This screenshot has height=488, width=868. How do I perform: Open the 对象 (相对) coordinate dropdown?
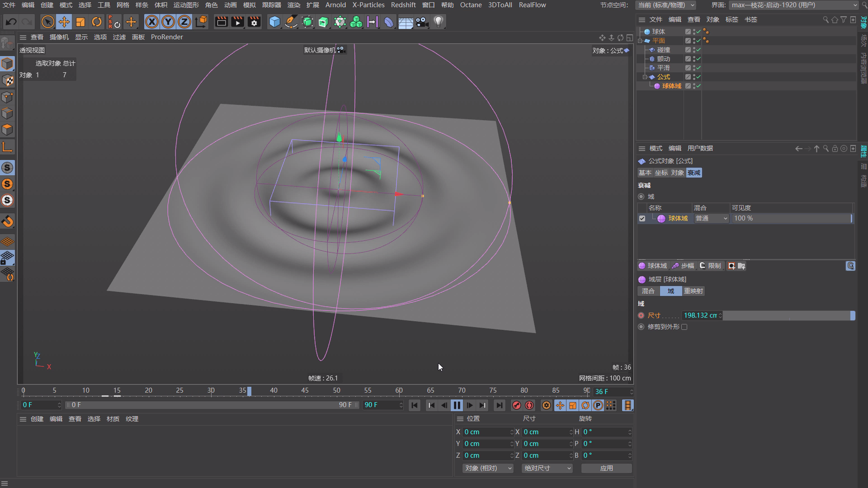(487, 468)
